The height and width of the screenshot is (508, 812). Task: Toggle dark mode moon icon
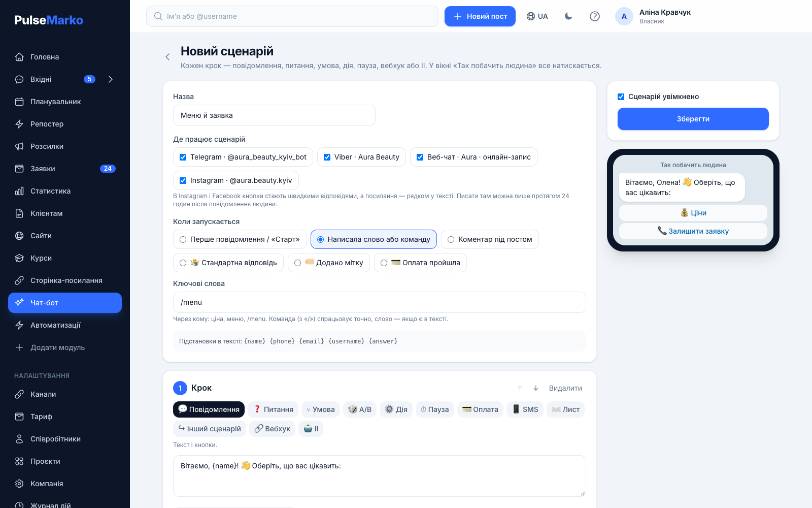[568, 16]
